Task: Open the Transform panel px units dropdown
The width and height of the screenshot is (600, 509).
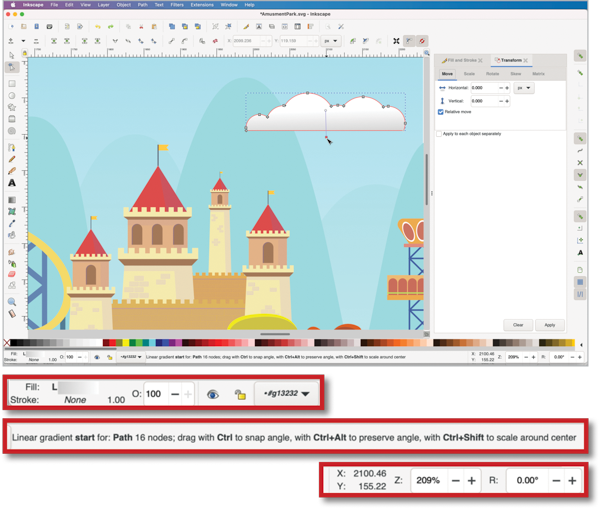Action: (x=524, y=88)
